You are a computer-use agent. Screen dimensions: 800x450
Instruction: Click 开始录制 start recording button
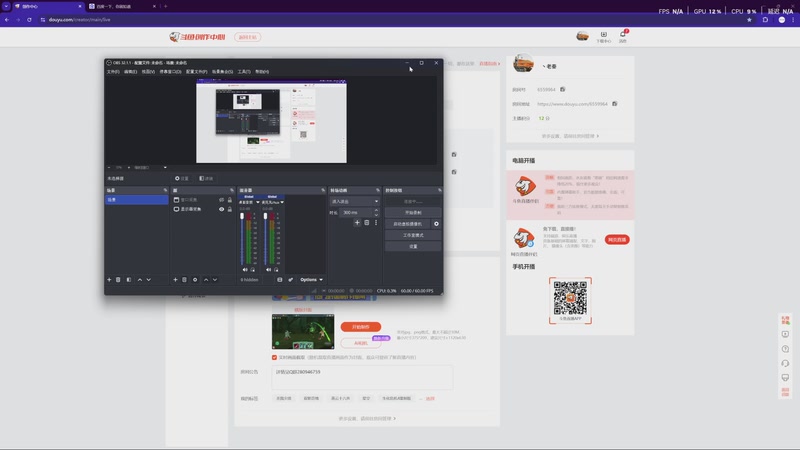point(413,213)
